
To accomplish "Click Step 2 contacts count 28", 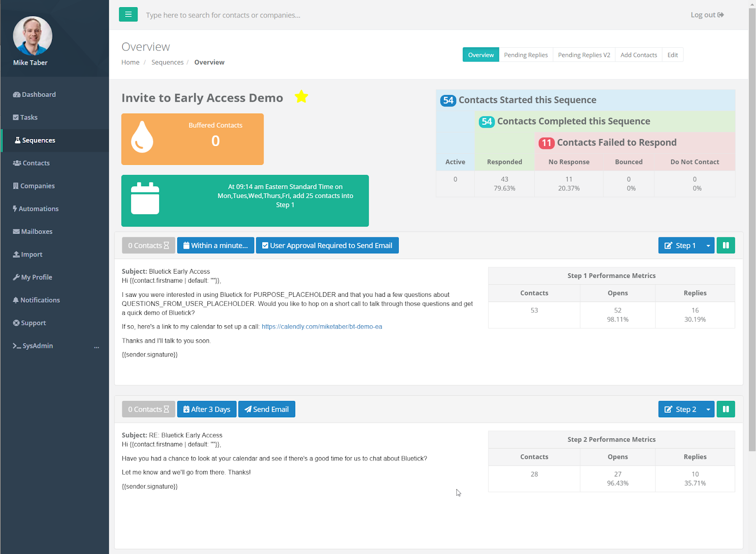I will [x=534, y=474].
